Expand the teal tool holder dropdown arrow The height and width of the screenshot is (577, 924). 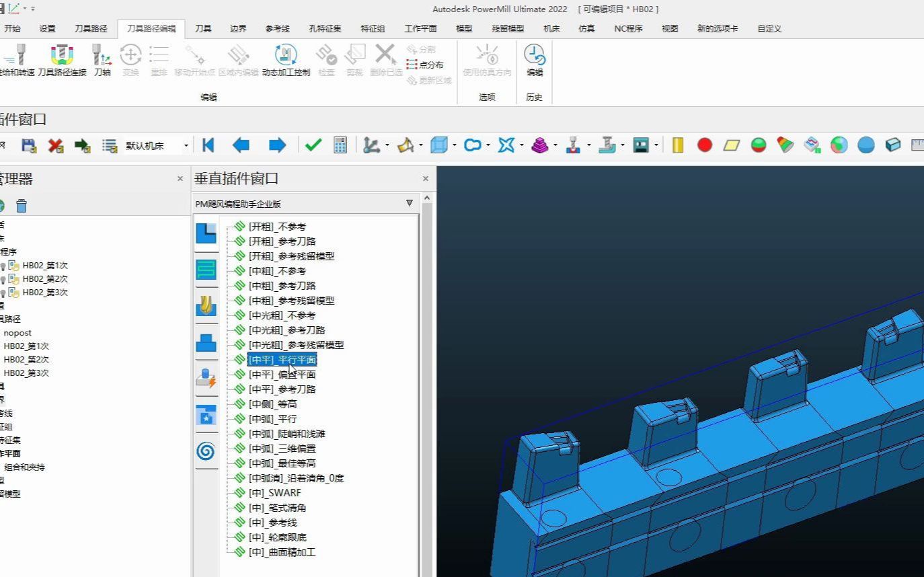[x=623, y=145]
